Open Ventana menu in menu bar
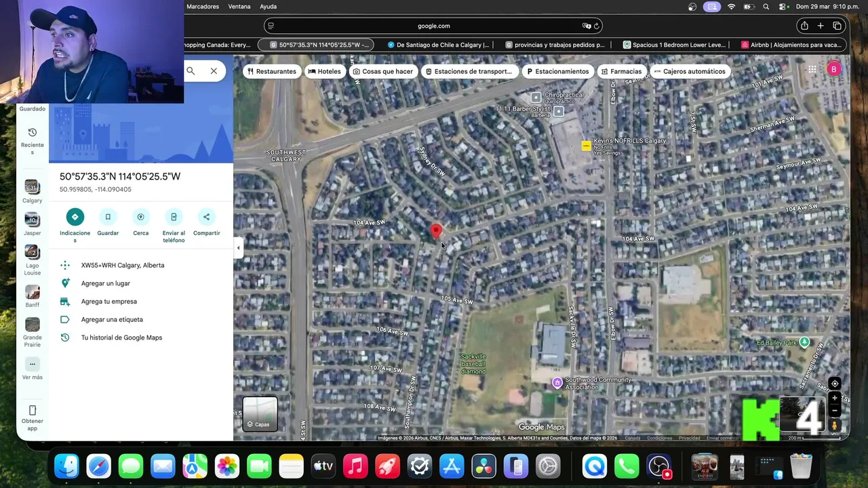The height and width of the screenshot is (488, 868). coord(239,7)
